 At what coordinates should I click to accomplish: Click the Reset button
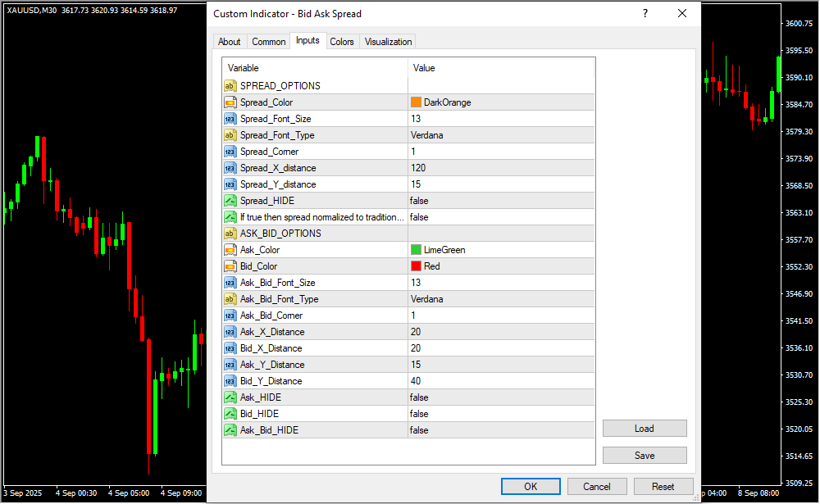click(663, 486)
